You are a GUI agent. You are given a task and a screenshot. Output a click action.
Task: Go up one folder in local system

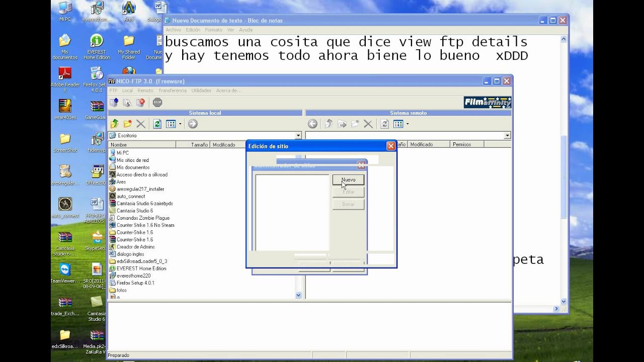(x=115, y=124)
